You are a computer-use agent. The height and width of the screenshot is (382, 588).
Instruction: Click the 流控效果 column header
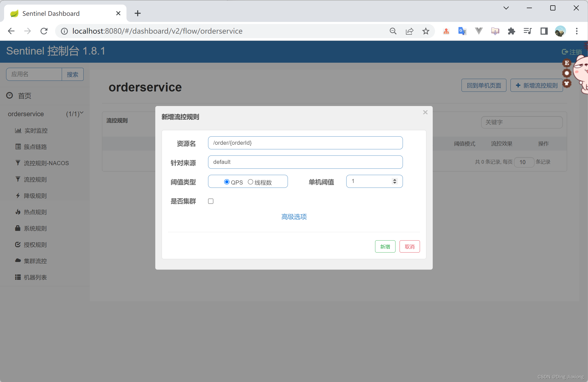pyautogui.click(x=502, y=144)
